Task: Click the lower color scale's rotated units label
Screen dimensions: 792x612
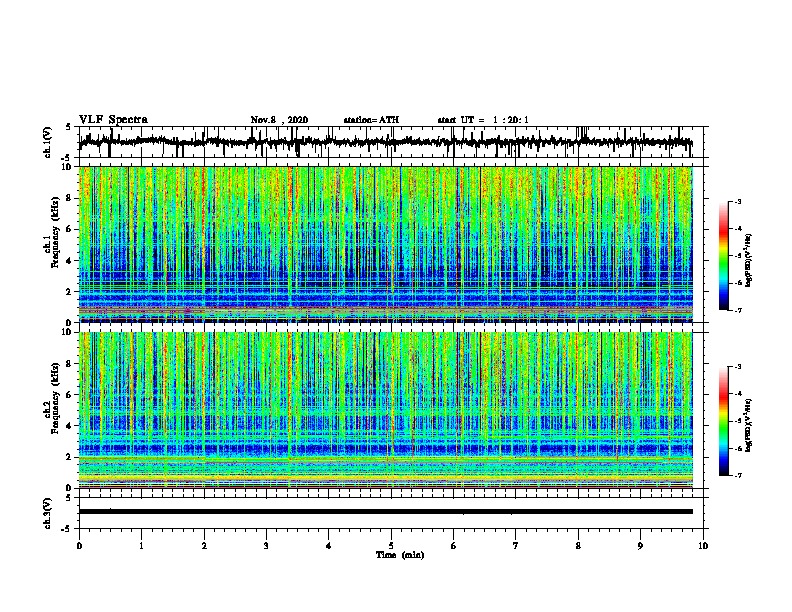Action: 749,425
